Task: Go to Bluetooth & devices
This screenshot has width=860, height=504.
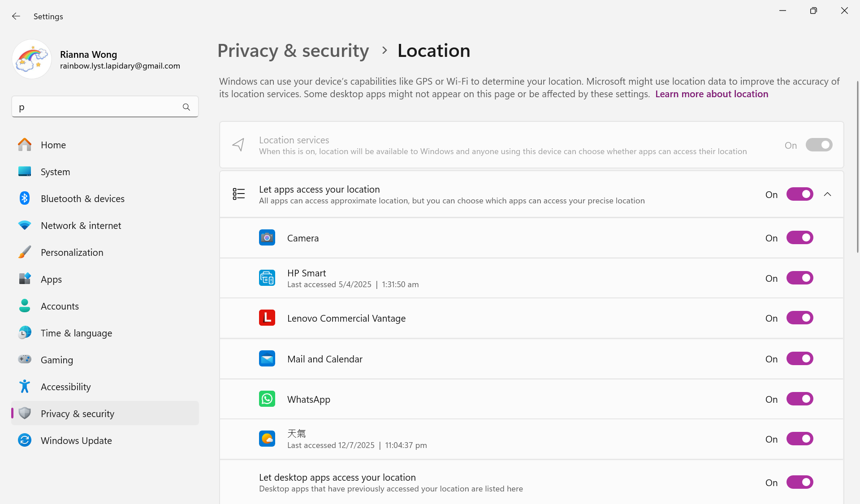Action: coord(105,198)
